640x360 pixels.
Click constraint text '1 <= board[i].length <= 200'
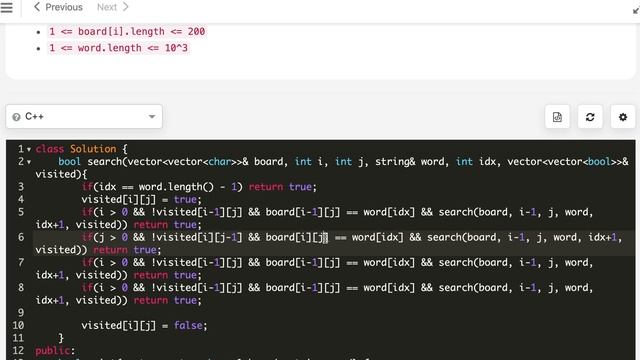coord(127,31)
